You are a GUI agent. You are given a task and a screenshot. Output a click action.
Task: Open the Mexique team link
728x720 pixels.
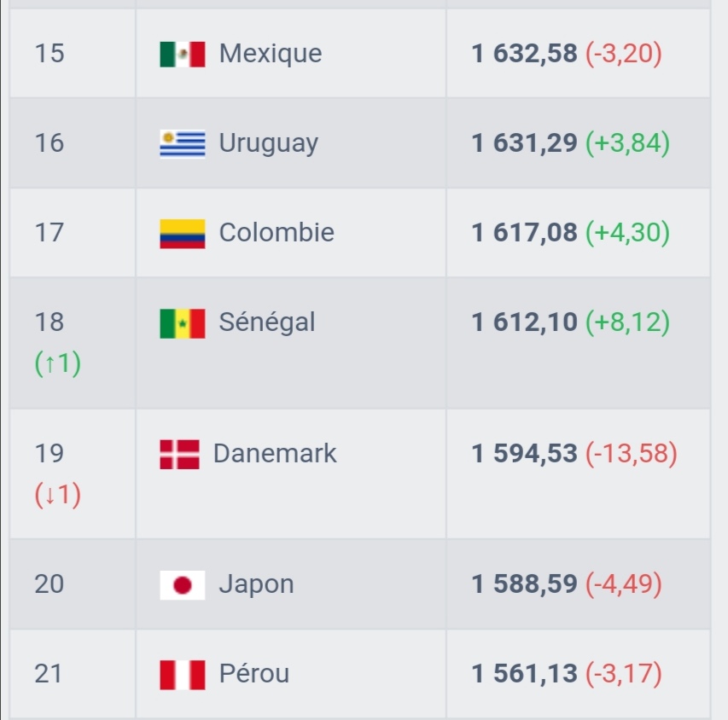coord(271,54)
